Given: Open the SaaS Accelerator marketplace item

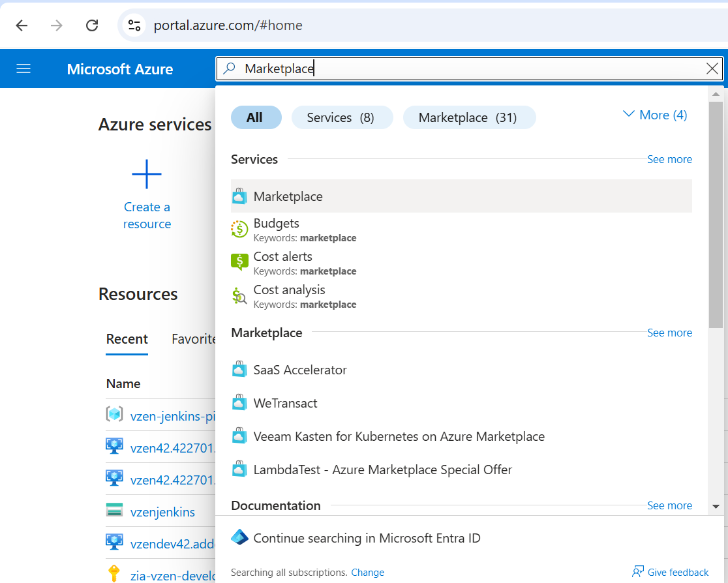Looking at the screenshot, I should pyautogui.click(x=299, y=369).
